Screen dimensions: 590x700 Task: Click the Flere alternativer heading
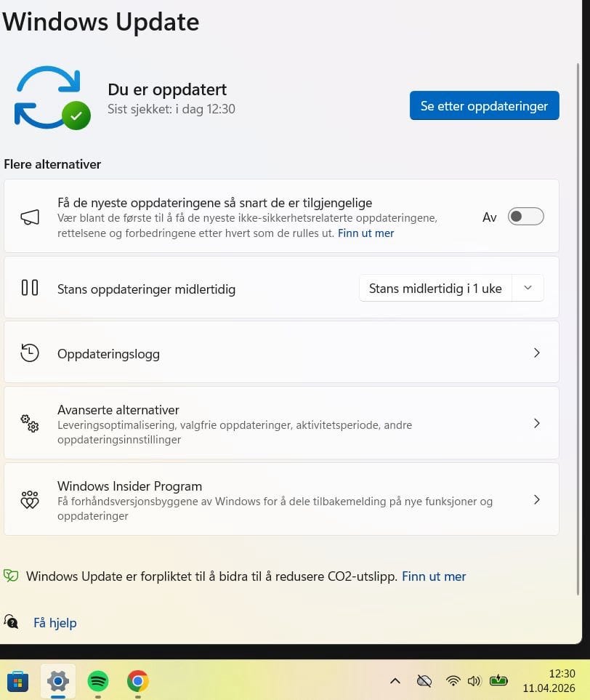pos(52,164)
